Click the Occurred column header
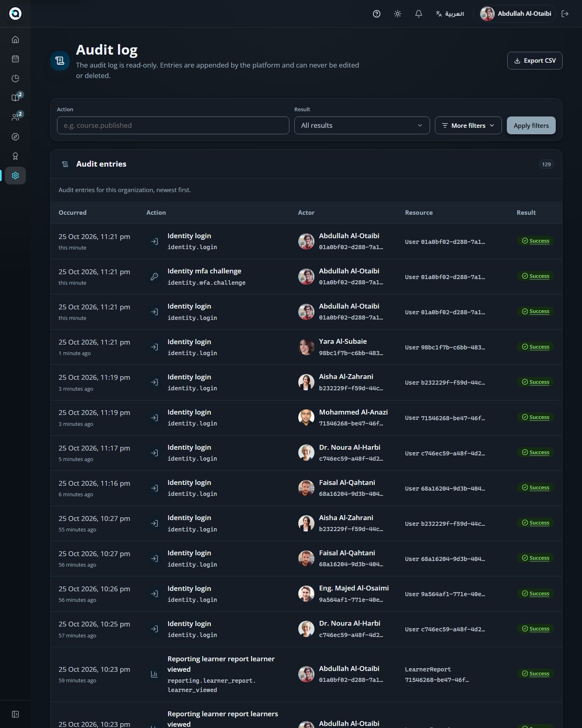582x728 pixels. click(x=72, y=213)
